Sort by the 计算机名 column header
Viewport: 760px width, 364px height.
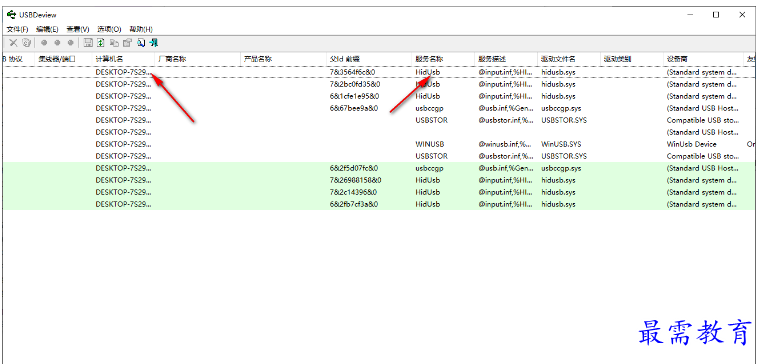[123, 59]
